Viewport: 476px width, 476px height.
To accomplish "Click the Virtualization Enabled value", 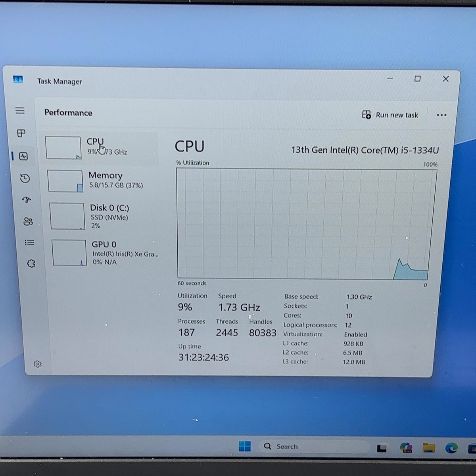I will pos(355,334).
